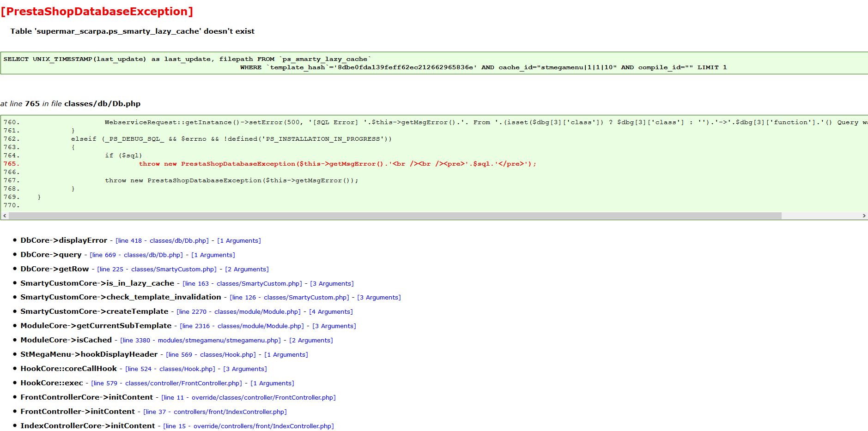Expand arguments for SmartyCustomCore->check_template_invalidation
Screen dimensions: 868x431
click(x=379, y=298)
